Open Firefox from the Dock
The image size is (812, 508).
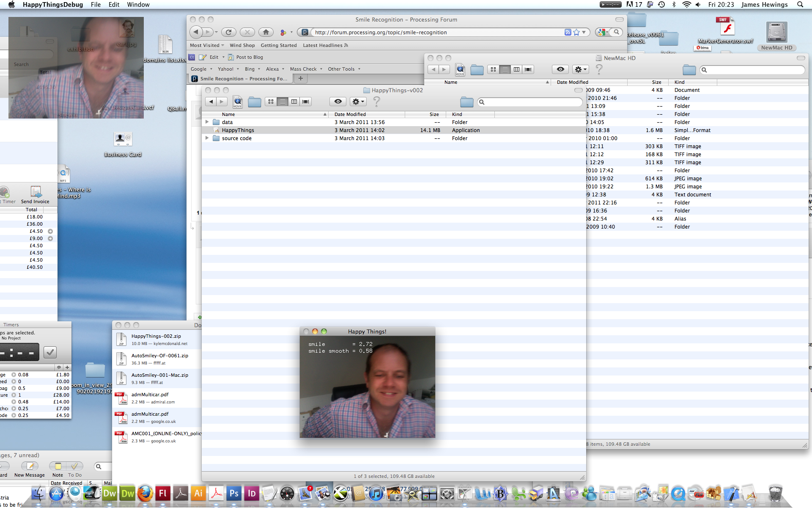(145, 493)
